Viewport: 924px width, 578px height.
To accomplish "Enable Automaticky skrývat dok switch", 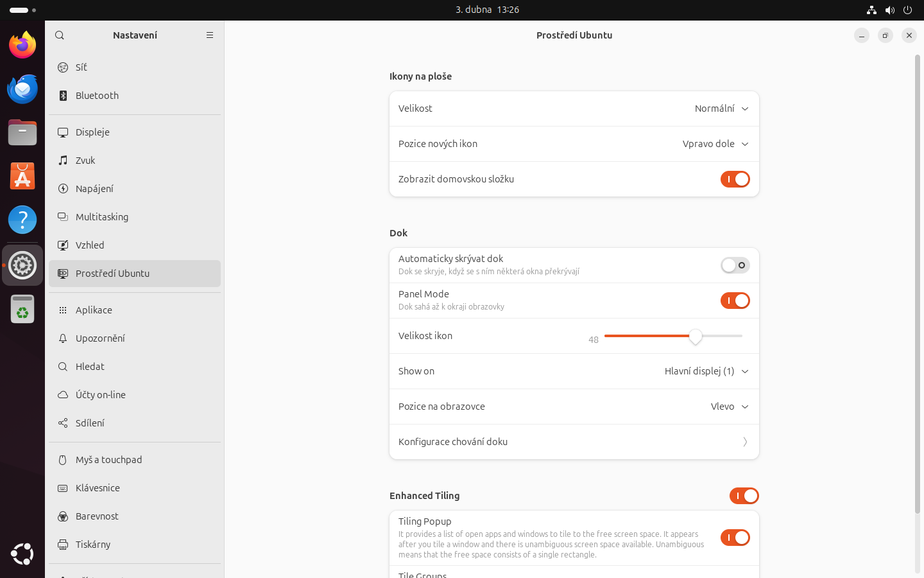I will [735, 265].
